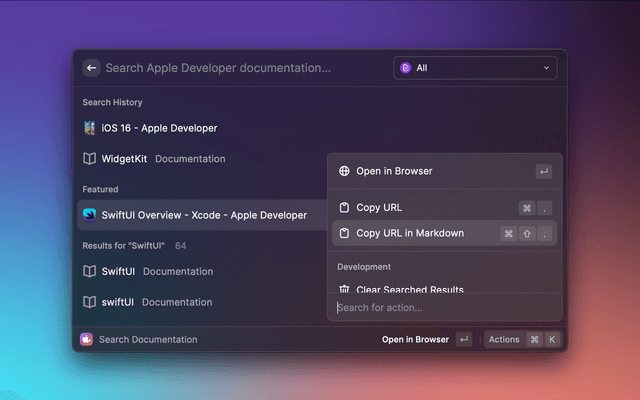Click the clipboard icon beside Copy URL in Markdown
The height and width of the screenshot is (400, 640).
point(344,233)
